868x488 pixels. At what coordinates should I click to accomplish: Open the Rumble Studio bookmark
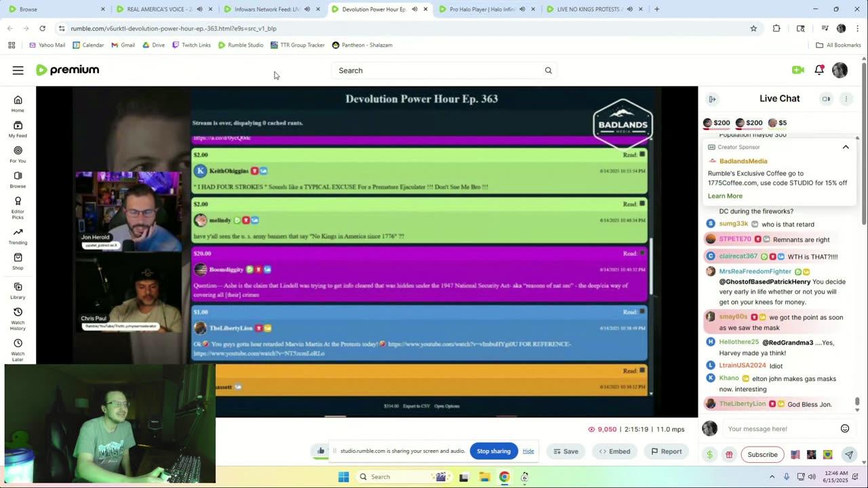[241, 45]
